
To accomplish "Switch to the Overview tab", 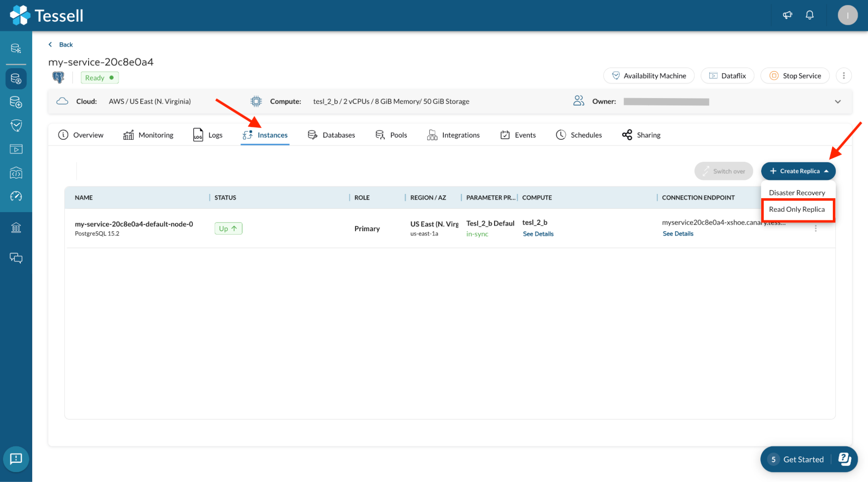I will coord(81,135).
